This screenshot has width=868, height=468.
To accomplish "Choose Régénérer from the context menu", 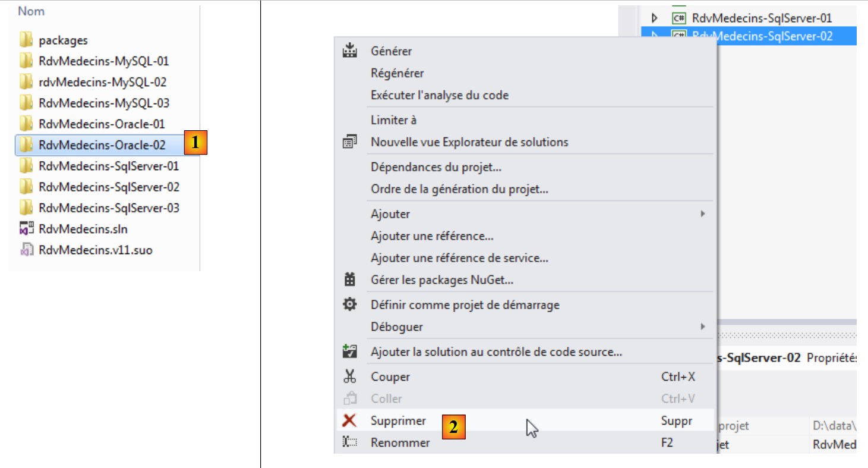I will pyautogui.click(x=397, y=73).
